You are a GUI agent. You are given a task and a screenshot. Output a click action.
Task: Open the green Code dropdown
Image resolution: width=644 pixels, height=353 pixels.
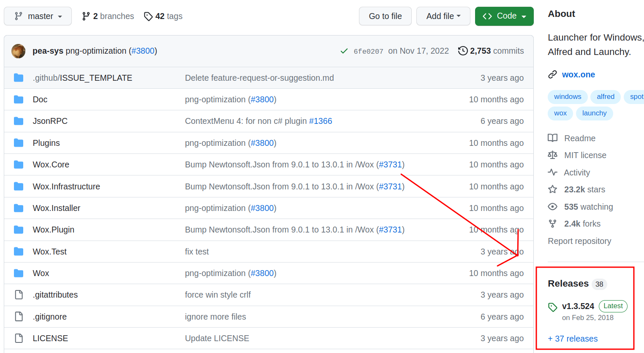click(x=504, y=16)
